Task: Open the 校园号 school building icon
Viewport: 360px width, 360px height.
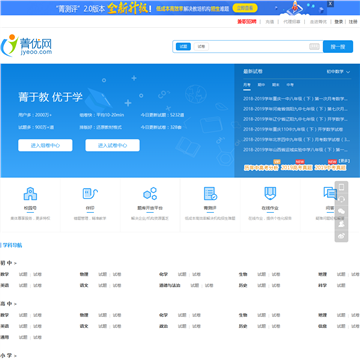Action: coord(30,194)
